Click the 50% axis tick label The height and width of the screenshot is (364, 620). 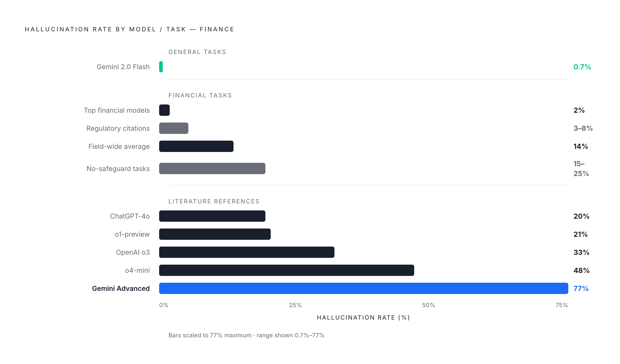coord(429,305)
